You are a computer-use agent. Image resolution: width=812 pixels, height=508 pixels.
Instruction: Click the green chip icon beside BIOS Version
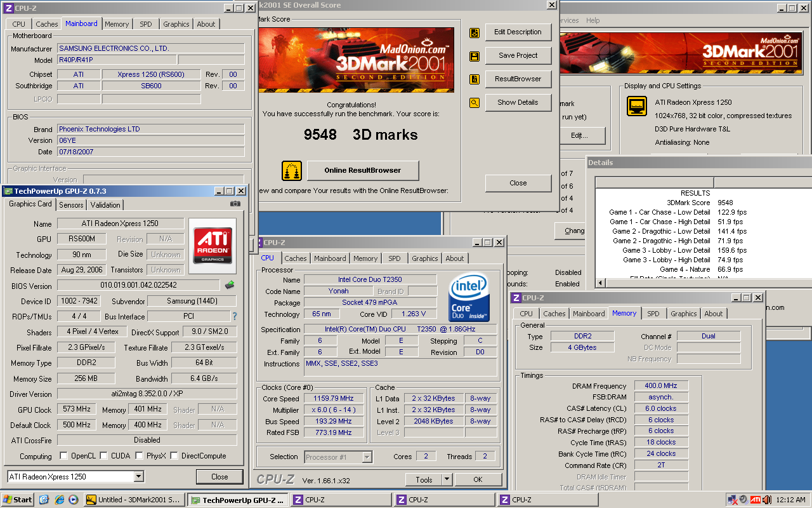coord(230,285)
